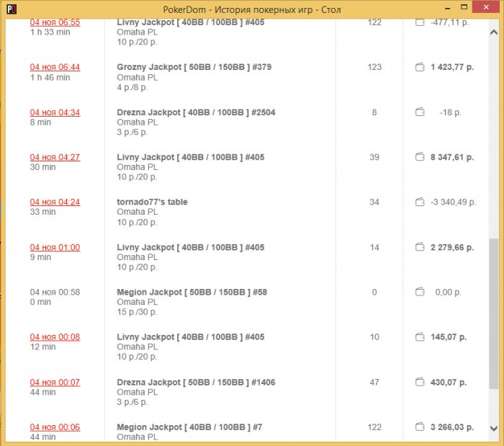Close the PokerDom history window
This screenshot has width=504, height=446.
pyautogui.click(x=486, y=7)
